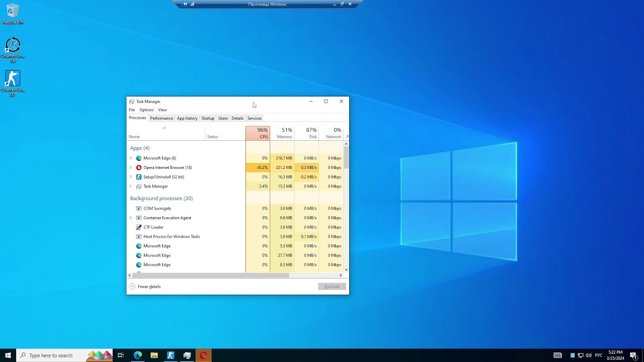Sort by the Disk column header
The image size is (644, 362).
[307, 133]
